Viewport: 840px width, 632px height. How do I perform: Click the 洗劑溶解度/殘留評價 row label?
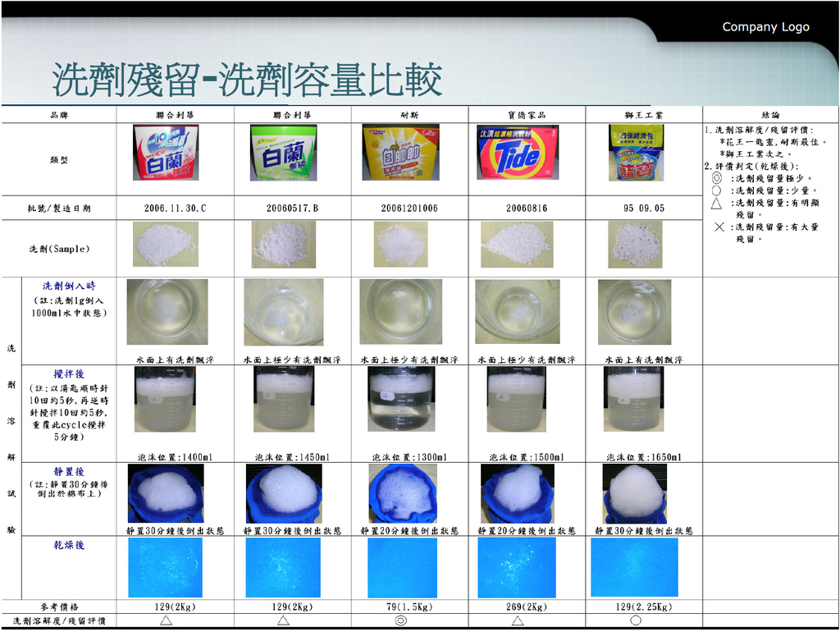coord(59,621)
